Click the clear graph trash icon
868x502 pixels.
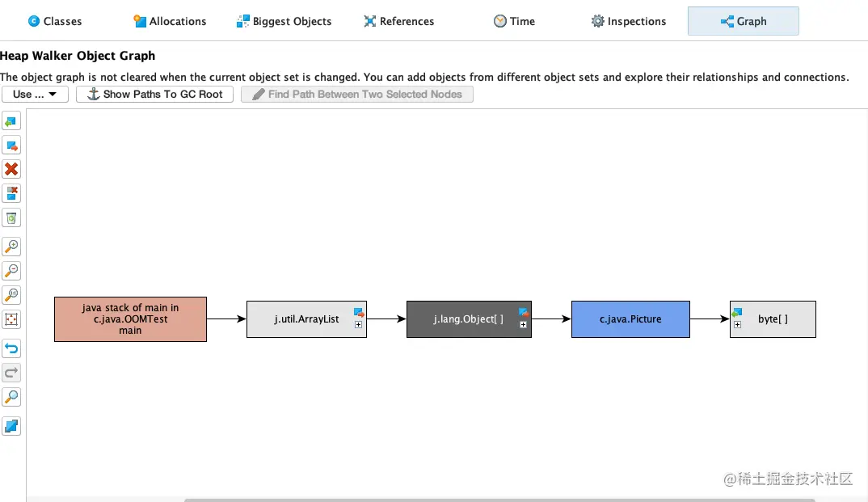pyautogui.click(x=11, y=217)
